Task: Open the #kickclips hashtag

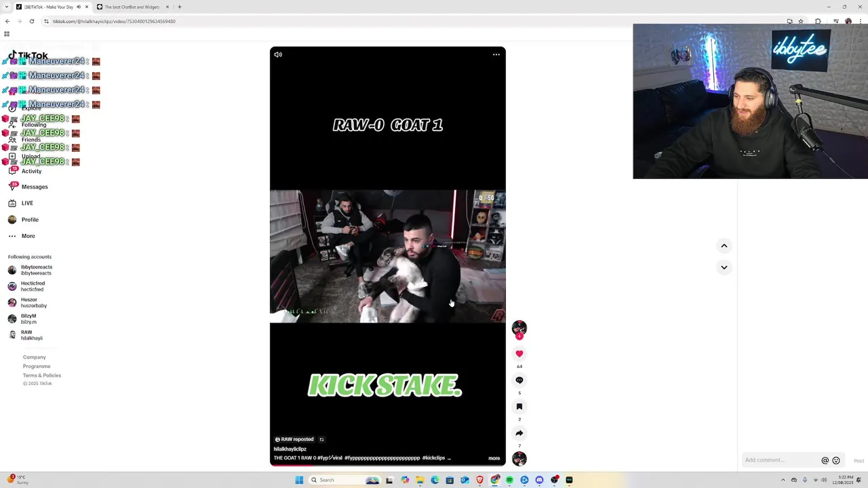Action: 434,458
